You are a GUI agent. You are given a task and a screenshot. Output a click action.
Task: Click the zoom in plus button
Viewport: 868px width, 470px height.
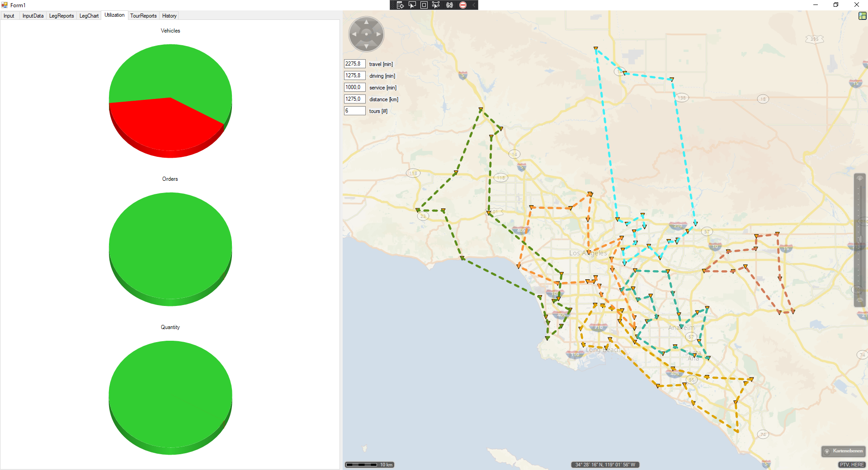point(860,179)
